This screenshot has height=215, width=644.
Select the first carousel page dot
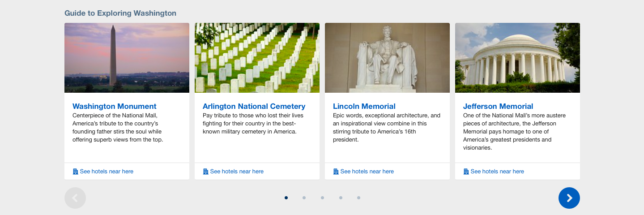pos(286,198)
